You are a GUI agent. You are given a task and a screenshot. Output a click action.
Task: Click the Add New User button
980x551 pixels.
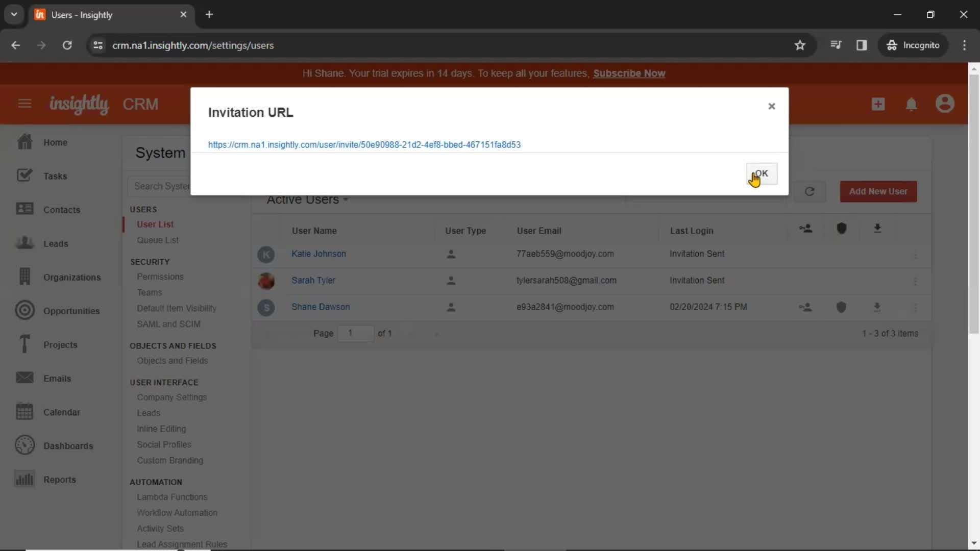click(878, 191)
